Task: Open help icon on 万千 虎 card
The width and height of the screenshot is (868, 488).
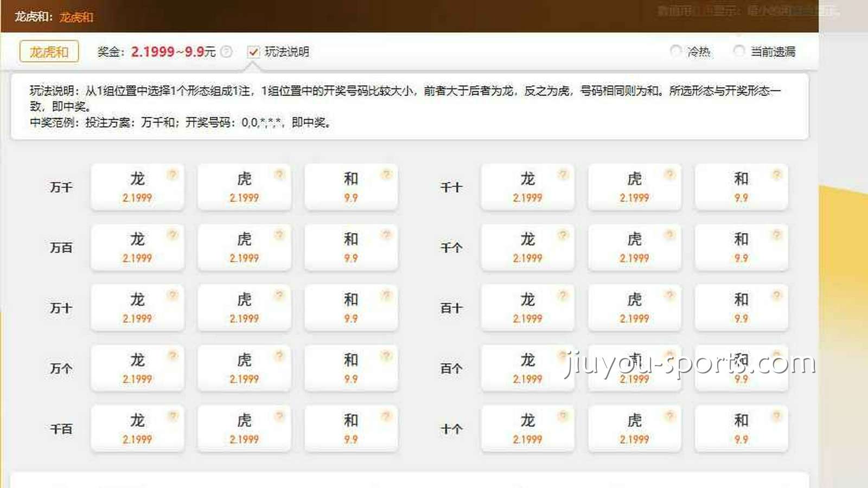Action: [x=279, y=174]
